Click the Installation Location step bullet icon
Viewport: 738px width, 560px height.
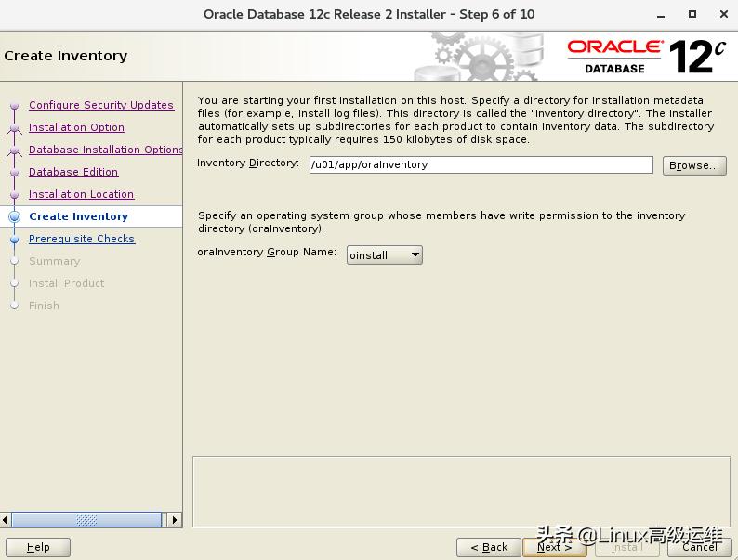pyautogui.click(x=15, y=195)
